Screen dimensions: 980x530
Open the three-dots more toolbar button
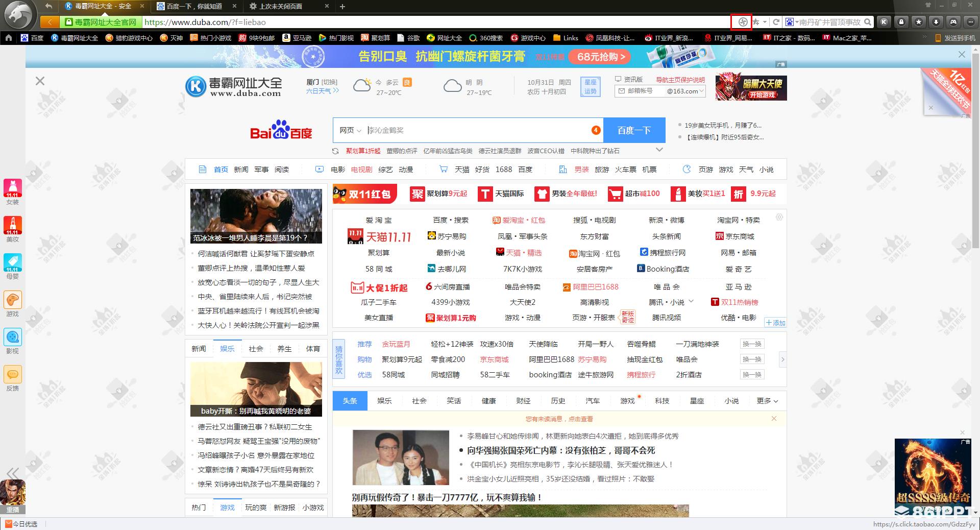point(970,22)
